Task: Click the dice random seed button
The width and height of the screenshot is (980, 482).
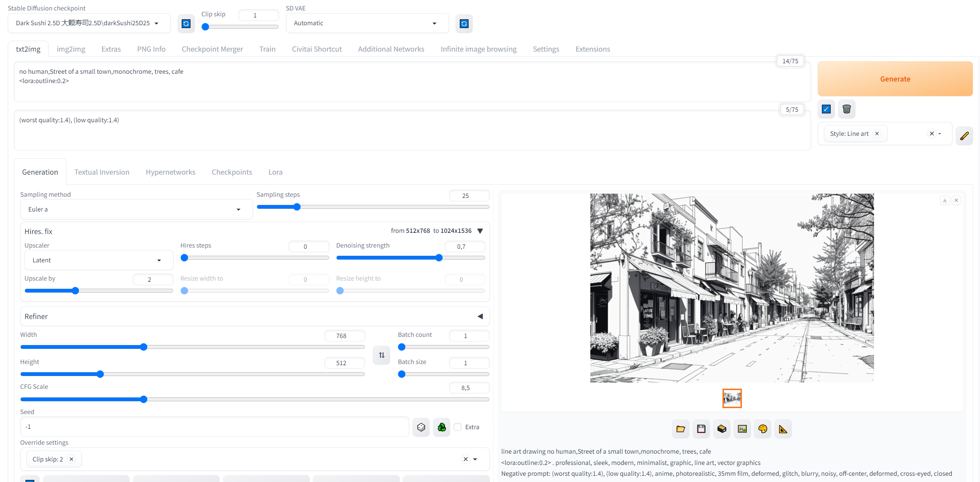Action: coord(421,427)
